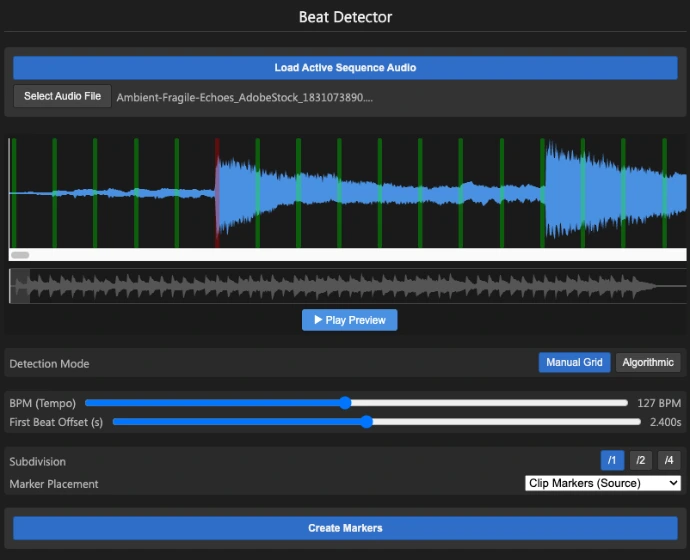Switch detection mode to Manual Grid
This screenshot has height=560, width=690.
click(x=574, y=362)
